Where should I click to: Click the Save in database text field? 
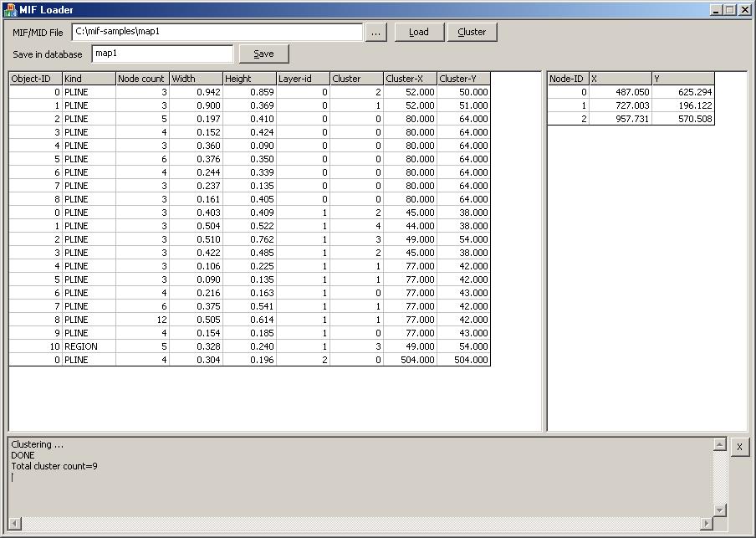coord(162,54)
